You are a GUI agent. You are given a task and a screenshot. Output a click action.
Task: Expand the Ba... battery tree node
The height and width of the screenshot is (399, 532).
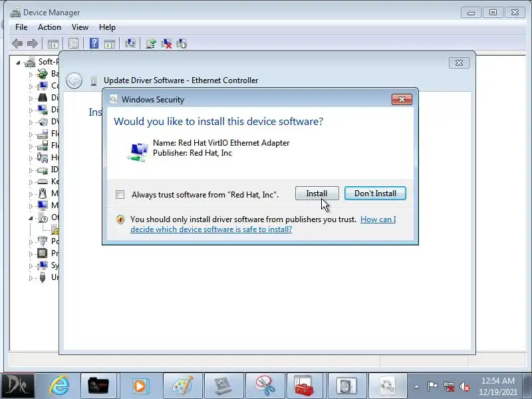(x=31, y=74)
